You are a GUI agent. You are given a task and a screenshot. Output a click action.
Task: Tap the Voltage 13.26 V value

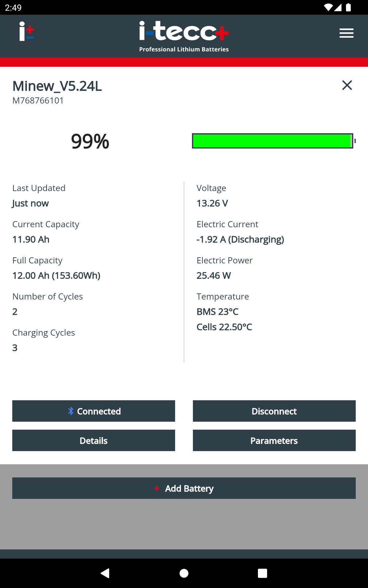[212, 203]
